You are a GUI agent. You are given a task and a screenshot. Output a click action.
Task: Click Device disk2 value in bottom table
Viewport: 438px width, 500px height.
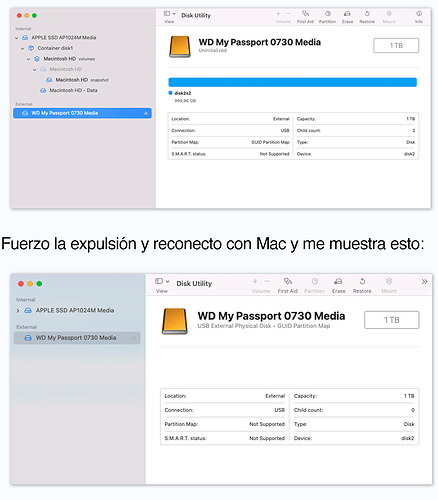[x=407, y=439]
